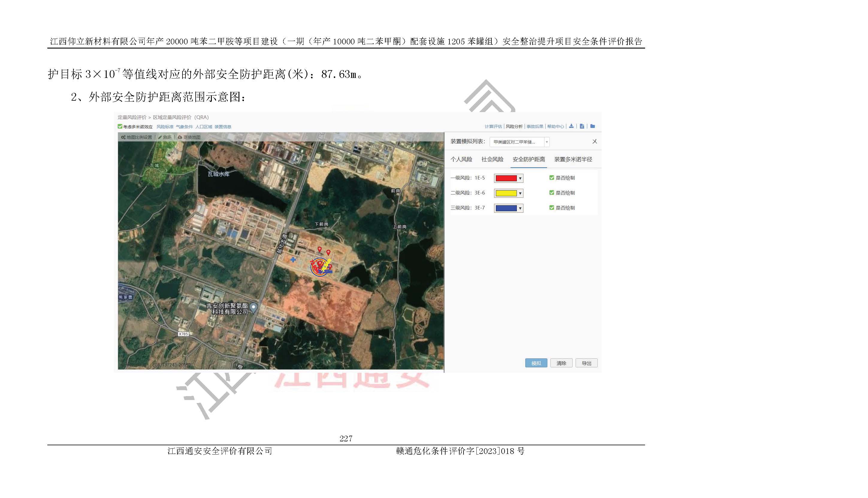
Task: Open the blue 三级风险 color dropdown
Action: tap(520, 208)
